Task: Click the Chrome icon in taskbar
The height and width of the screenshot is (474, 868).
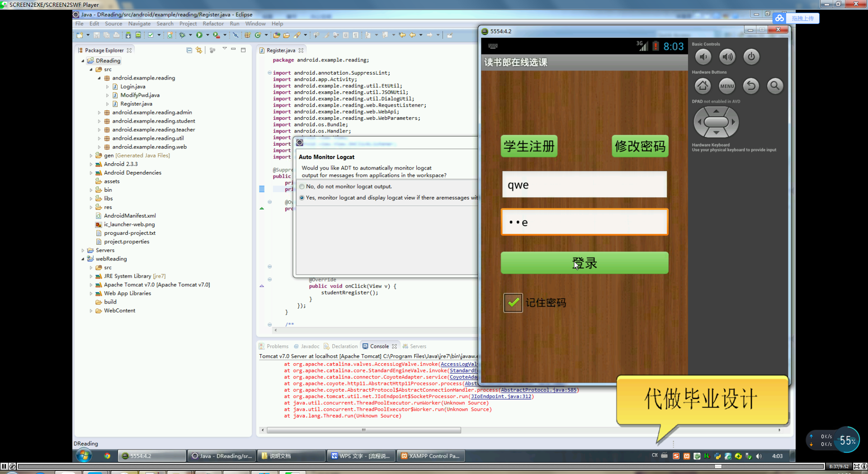Action: point(107,456)
